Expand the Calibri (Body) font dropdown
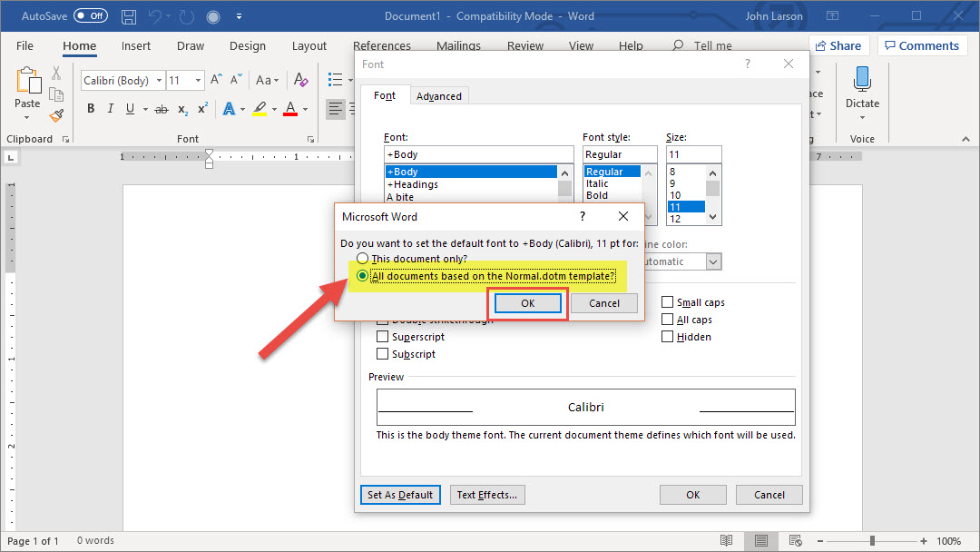 pos(160,81)
